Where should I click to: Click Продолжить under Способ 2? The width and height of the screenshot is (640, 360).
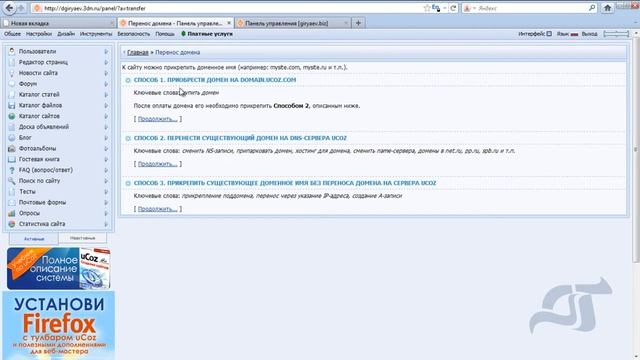158,164
